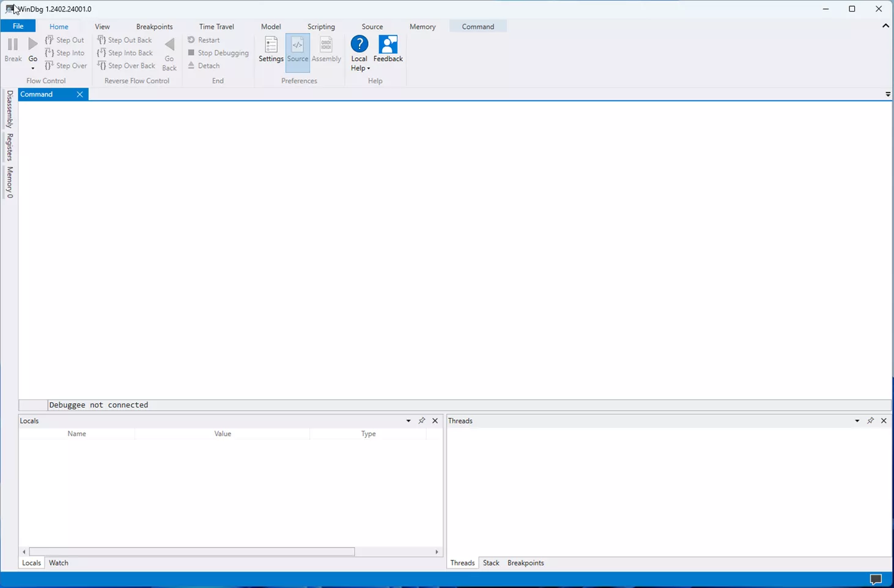Screen dimensions: 894x588
Task: Pin the Threads panel
Action: coord(871,421)
